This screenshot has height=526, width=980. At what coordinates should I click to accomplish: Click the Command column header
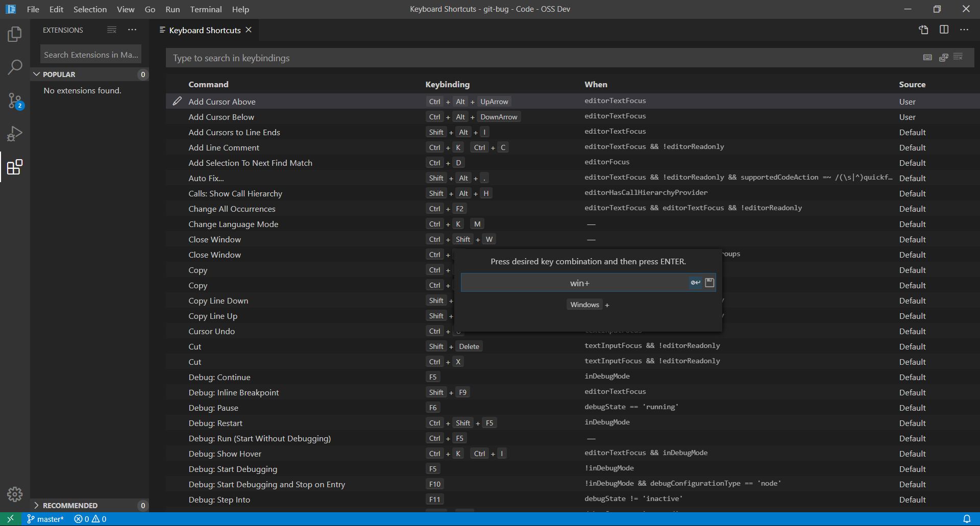coord(208,84)
